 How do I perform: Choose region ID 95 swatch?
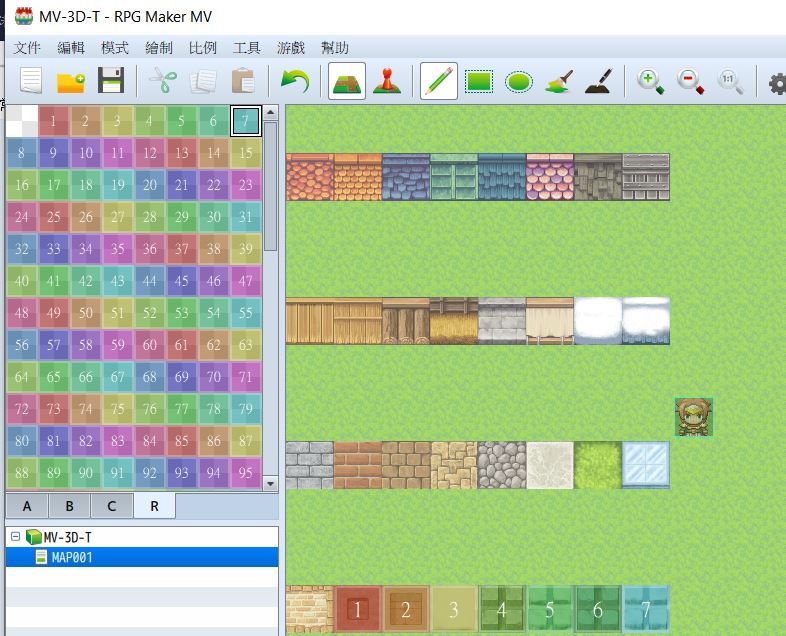coord(246,473)
